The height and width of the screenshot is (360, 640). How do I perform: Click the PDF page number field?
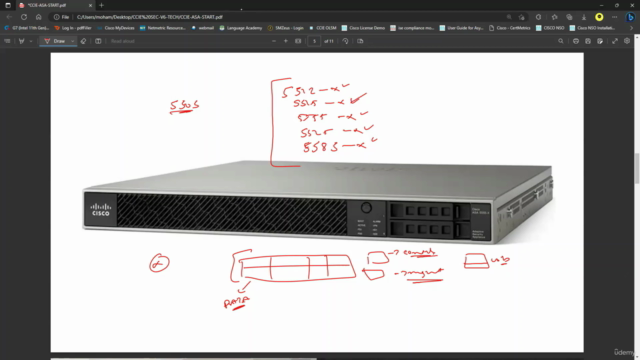[314, 41]
